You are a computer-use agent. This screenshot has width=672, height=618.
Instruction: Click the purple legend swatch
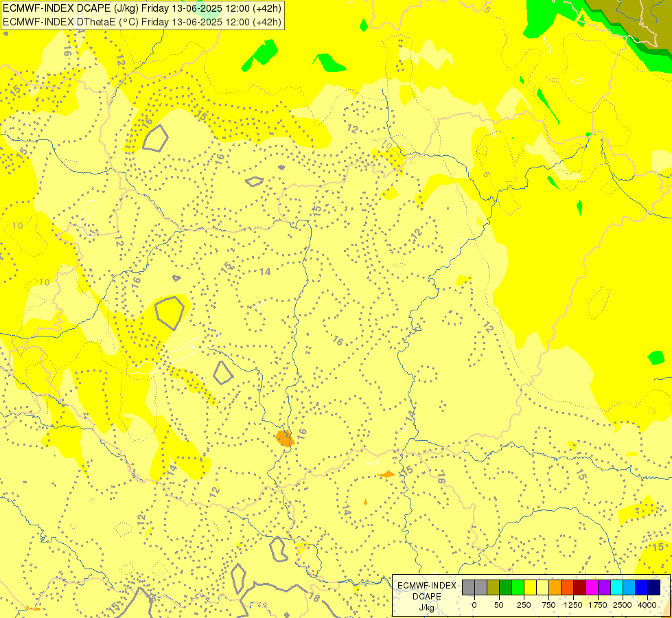[604, 587]
